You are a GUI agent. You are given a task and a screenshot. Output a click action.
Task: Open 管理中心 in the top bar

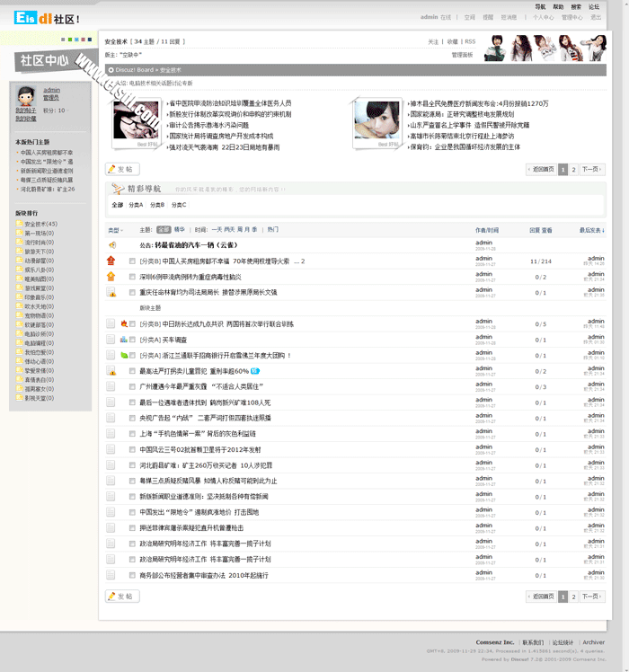click(x=572, y=18)
